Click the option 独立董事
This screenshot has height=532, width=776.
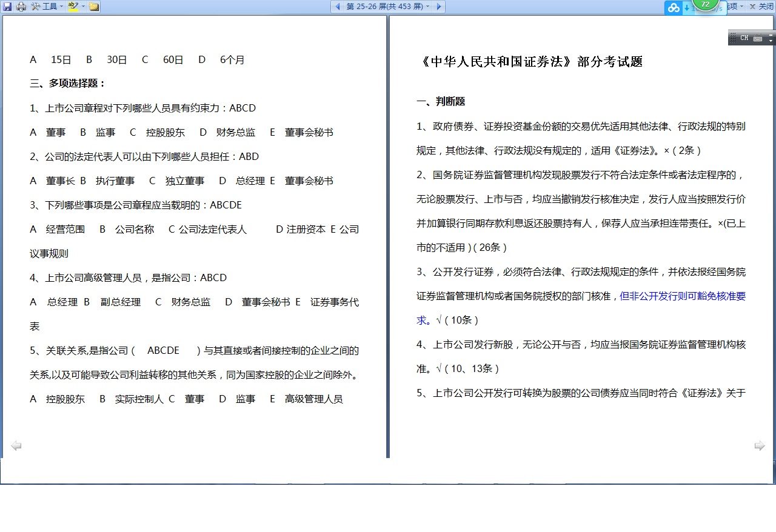(185, 181)
